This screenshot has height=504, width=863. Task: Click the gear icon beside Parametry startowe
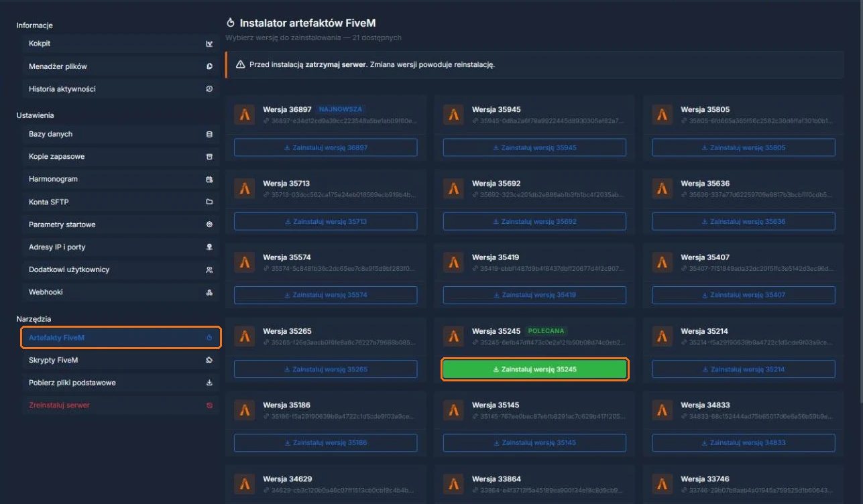[209, 225]
